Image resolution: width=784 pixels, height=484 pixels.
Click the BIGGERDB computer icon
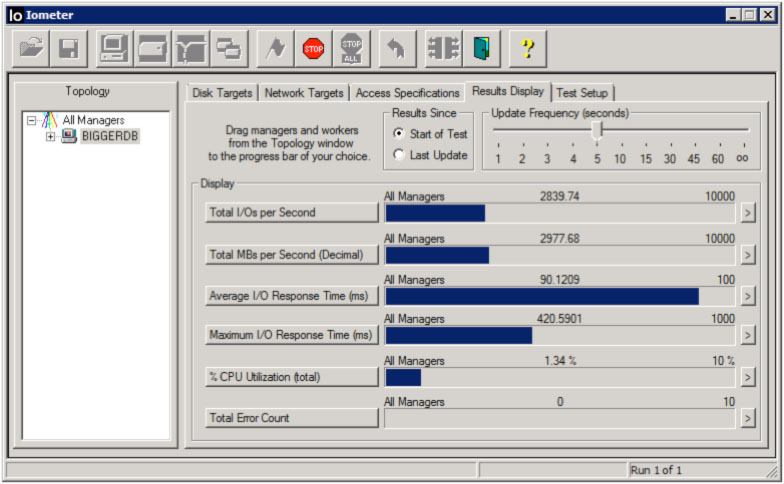click(x=69, y=136)
